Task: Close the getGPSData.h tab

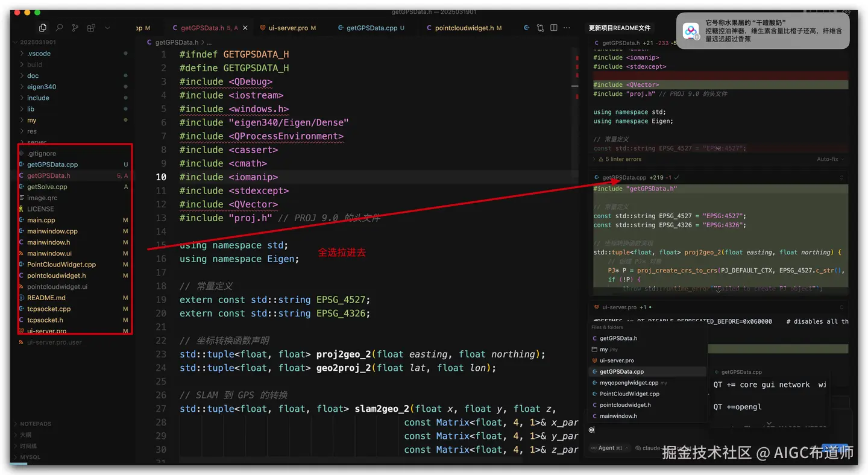Action: tap(245, 28)
